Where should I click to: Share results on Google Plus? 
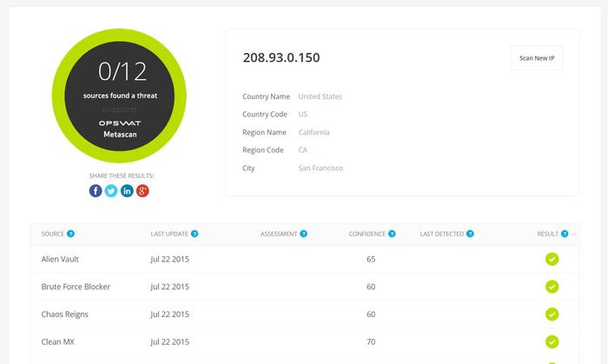tap(142, 191)
